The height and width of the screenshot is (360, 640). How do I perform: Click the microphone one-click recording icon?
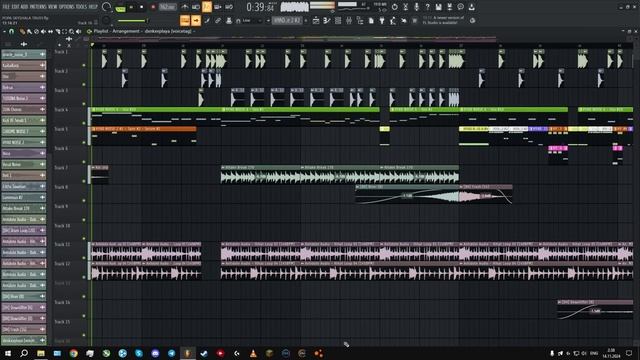click(416, 7)
